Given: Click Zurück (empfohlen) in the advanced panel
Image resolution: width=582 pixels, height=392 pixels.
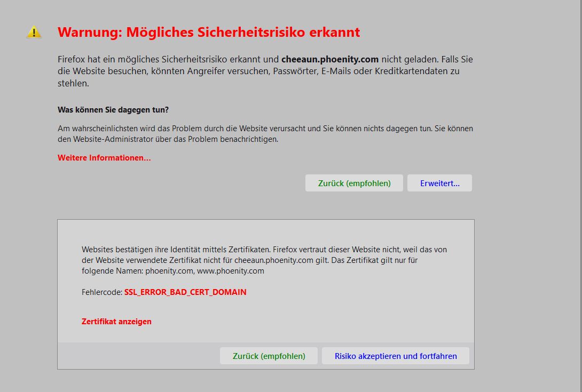Looking at the screenshot, I should [269, 356].
